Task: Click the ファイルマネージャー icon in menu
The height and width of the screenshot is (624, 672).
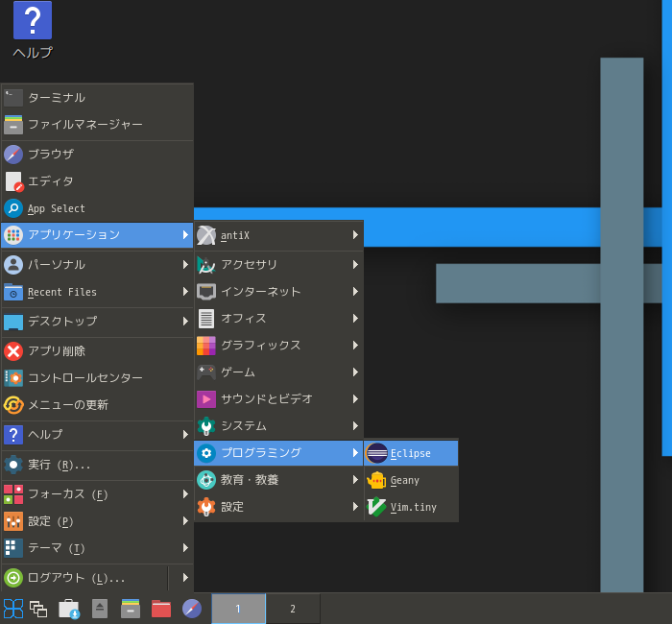Action: pos(13,125)
